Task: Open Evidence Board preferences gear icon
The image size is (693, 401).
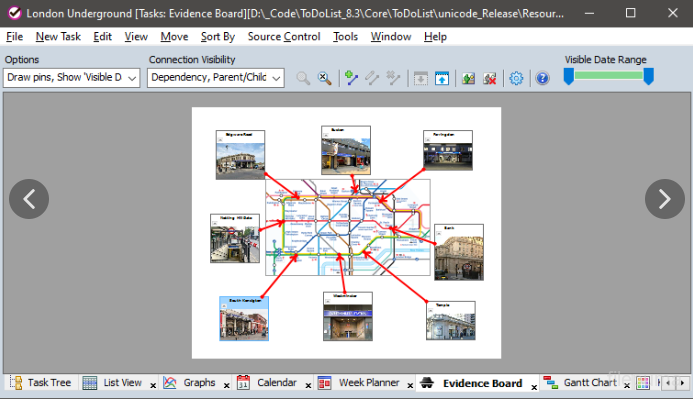Action: click(x=516, y=79)
